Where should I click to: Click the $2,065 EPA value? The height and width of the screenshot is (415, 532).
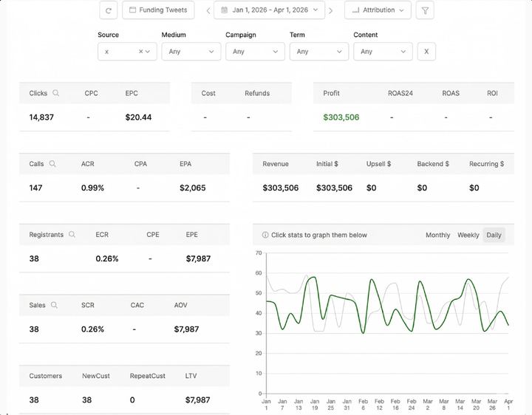click(x=192, y=188)
